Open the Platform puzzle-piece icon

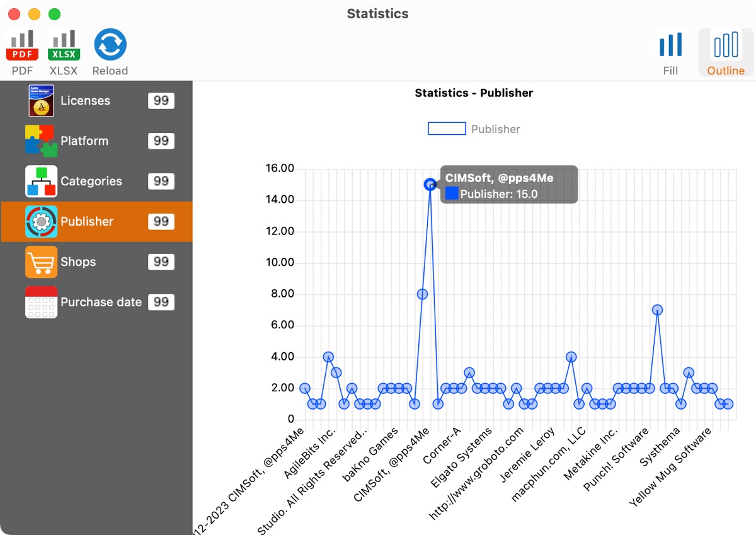(x=42, y=141)
